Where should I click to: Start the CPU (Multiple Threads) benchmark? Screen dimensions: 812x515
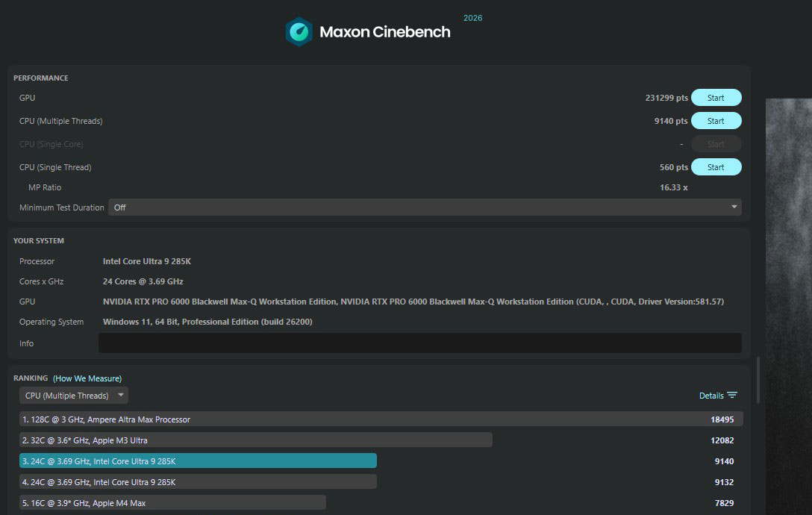click(x=716, y=121)
